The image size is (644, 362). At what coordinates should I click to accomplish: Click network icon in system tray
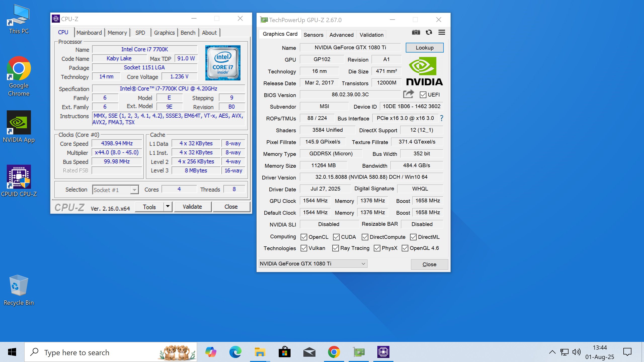(564, 352)
